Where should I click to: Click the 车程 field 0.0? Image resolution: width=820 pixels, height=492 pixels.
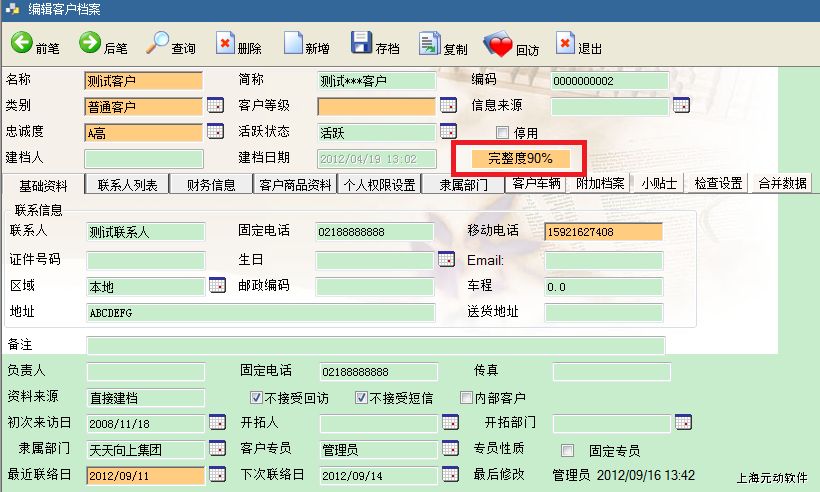pos(603,287)
